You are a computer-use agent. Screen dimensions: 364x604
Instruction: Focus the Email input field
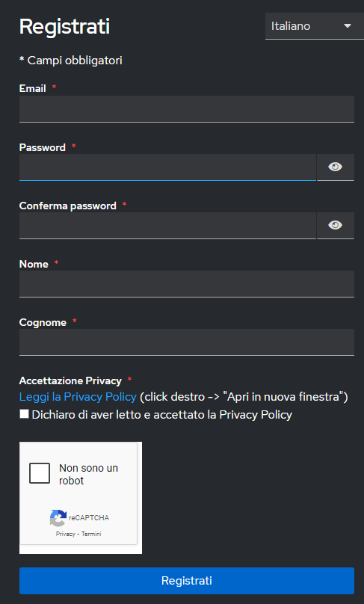tap(187, 109)
